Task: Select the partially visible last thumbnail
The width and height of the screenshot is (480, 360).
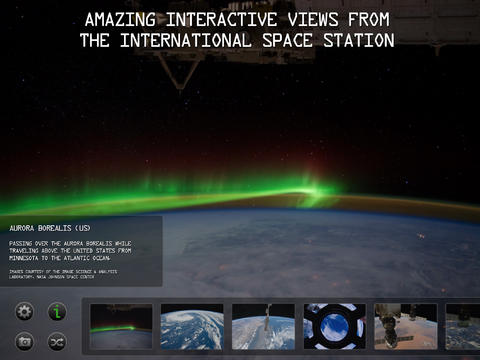Action: [x=463, y=326]
